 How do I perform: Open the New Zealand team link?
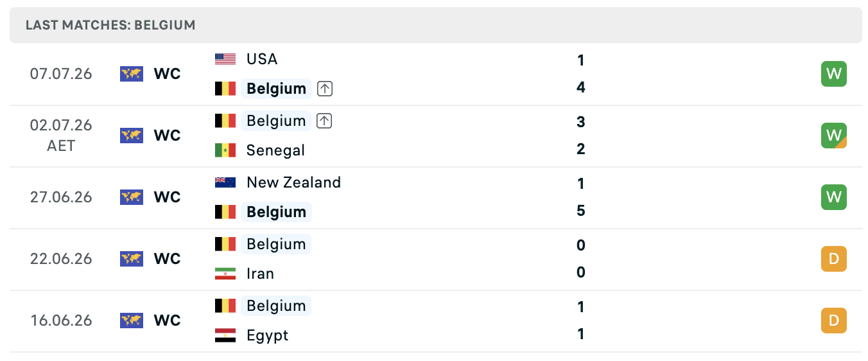pos(293,182)
